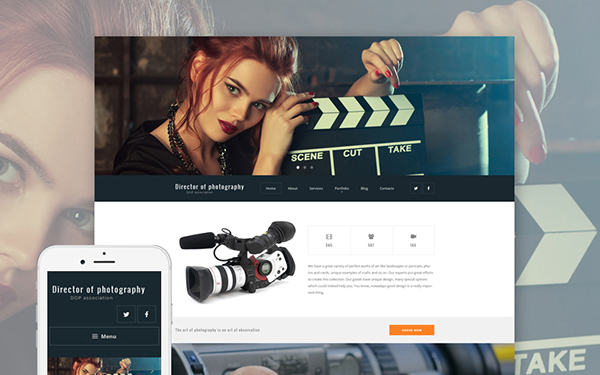The image size is (600, 375).
Task: Select the third hero slider dot
Action: [311, 167]
